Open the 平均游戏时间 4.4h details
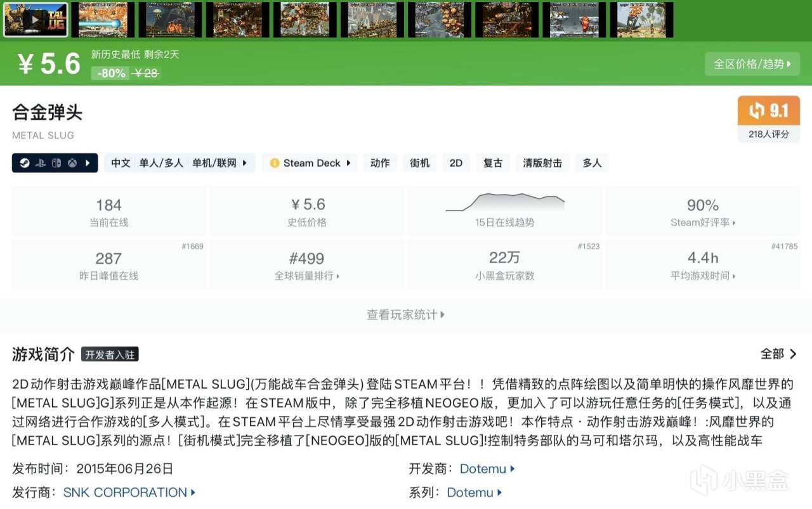812x509 pixels. tap(703, 265)
